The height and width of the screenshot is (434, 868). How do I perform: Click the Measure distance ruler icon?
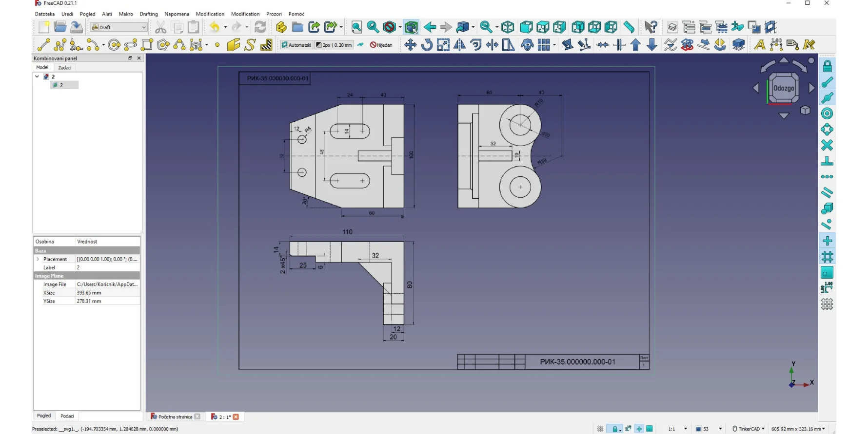[x=629, y=27]
